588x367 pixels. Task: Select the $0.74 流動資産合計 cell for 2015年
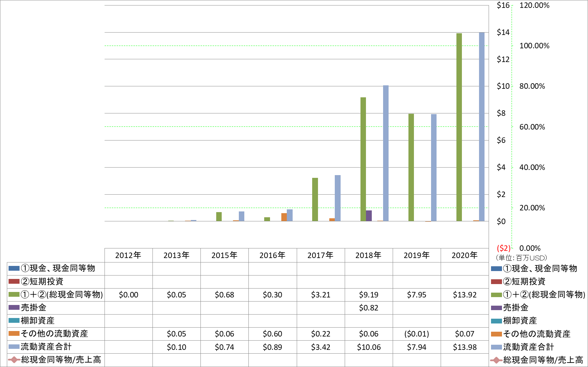224,347
